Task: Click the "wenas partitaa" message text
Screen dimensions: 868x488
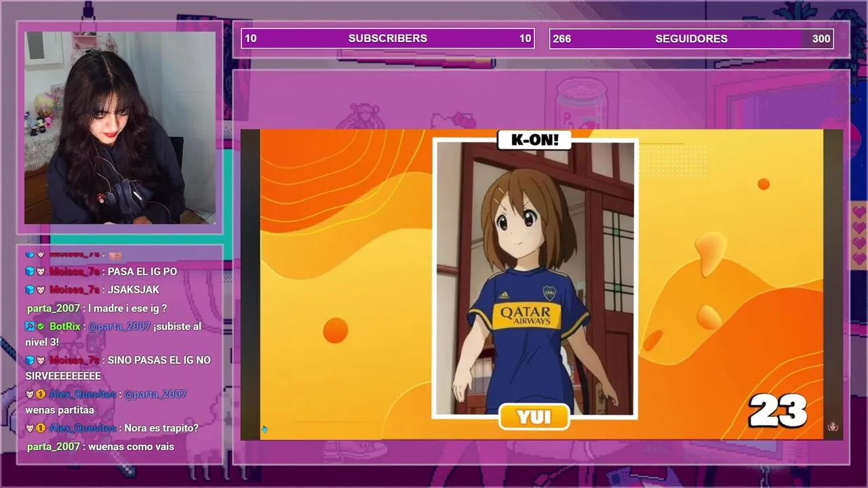Action: [x=60, y=409]
